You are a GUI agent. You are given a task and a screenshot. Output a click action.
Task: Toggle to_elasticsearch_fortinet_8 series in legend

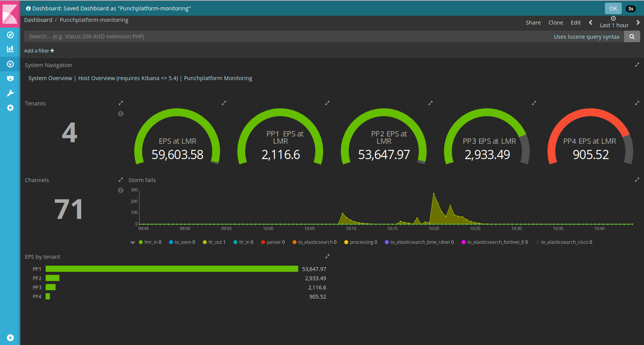[495, 242]
